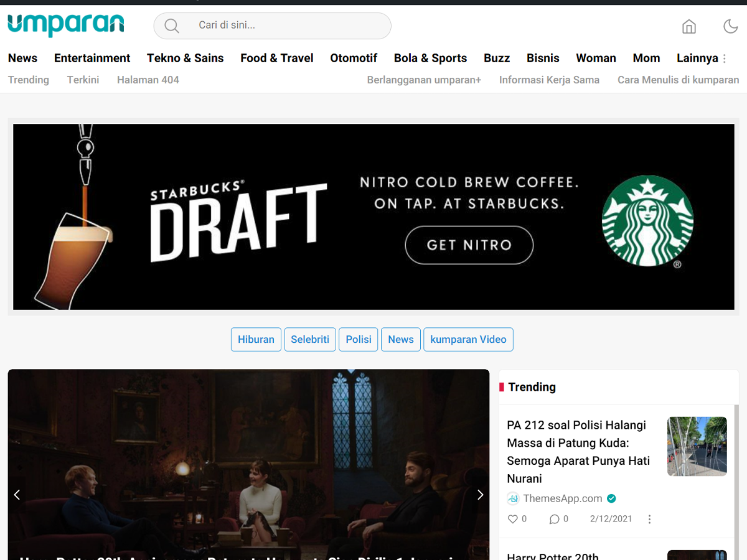Click the Trending panel scrollbar

pyautogui.click(x=736, y=482)
